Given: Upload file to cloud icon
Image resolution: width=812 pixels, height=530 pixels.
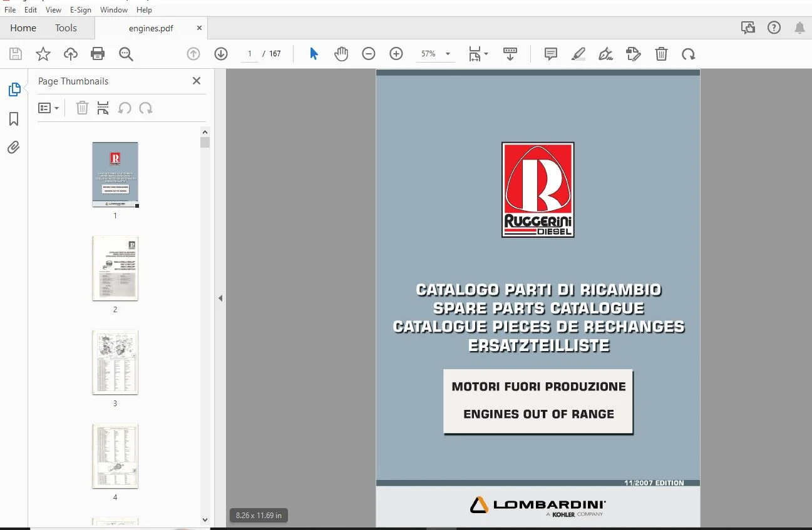Looking at the screenshot, I should click(71, 54).
